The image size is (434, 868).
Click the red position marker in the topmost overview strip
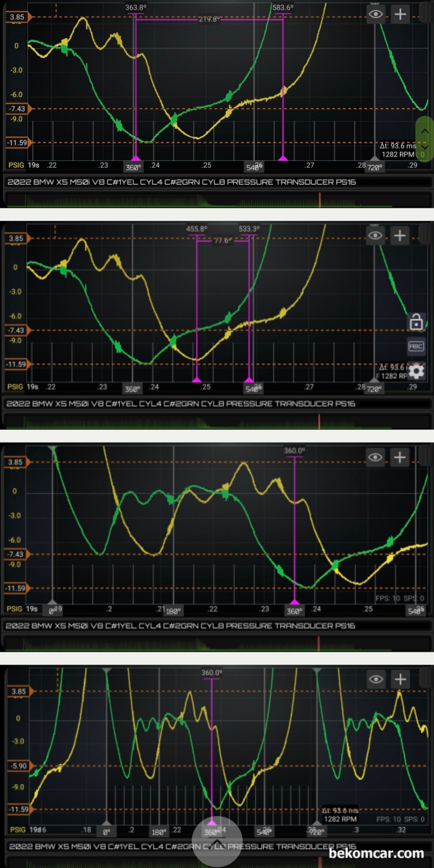[x=320, y=200]
